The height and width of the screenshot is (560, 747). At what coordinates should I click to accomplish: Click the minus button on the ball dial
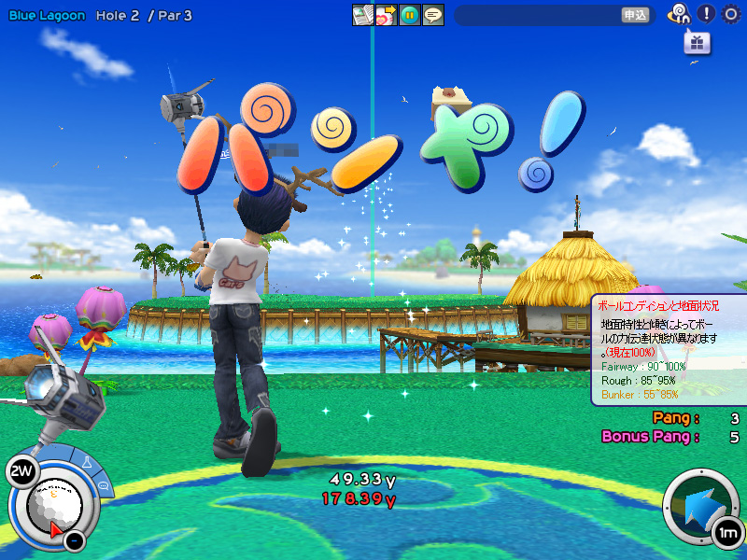75,541
